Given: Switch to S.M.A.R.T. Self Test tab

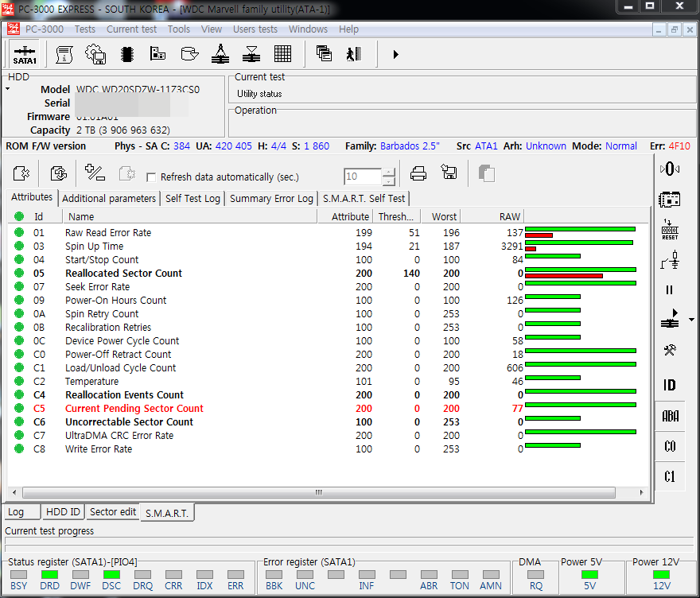Looking at the screenshot, I should pos(364,198).
